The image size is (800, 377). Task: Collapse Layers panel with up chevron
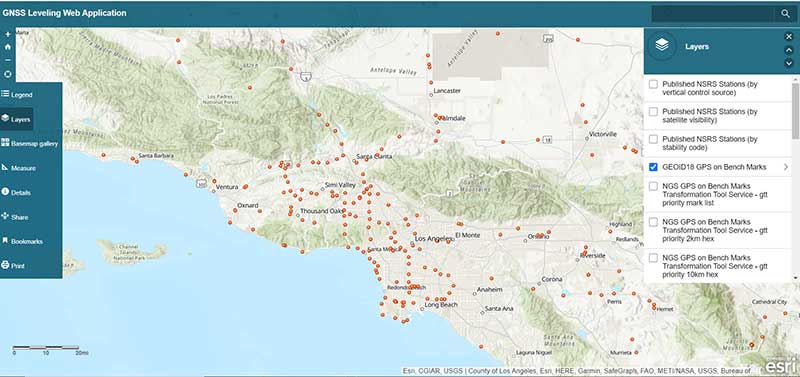click(x=789, y=50)
